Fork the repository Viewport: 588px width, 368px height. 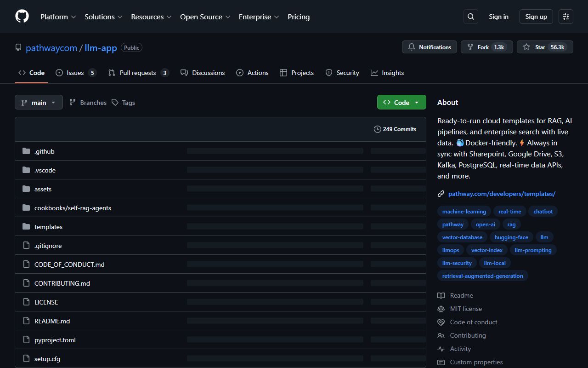click(x=486, y=47)
